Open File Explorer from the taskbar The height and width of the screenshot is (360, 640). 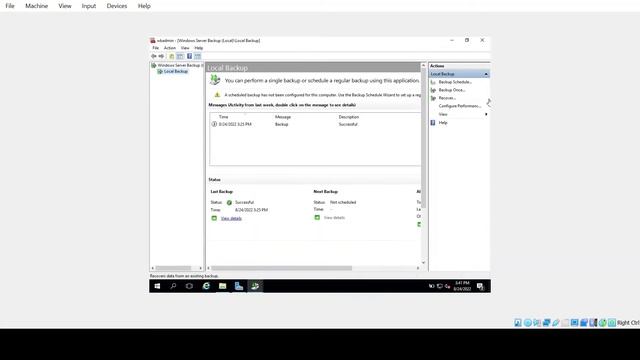click(x=222, y=286)
